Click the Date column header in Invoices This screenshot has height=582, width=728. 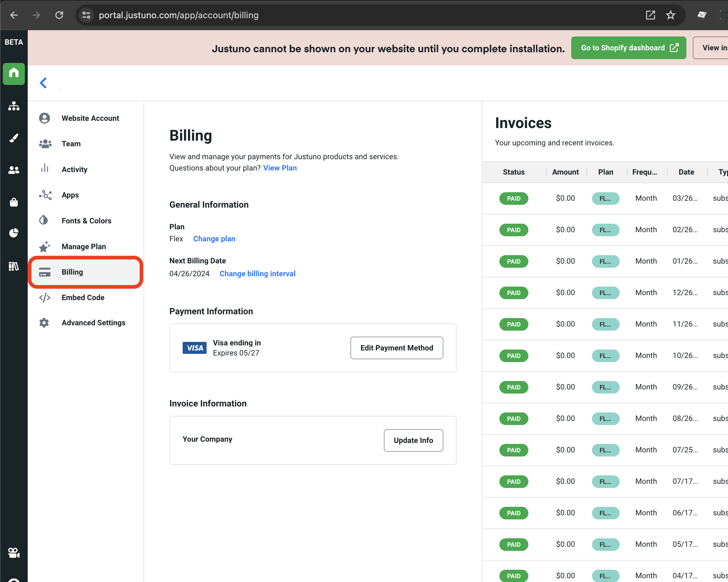686,172
